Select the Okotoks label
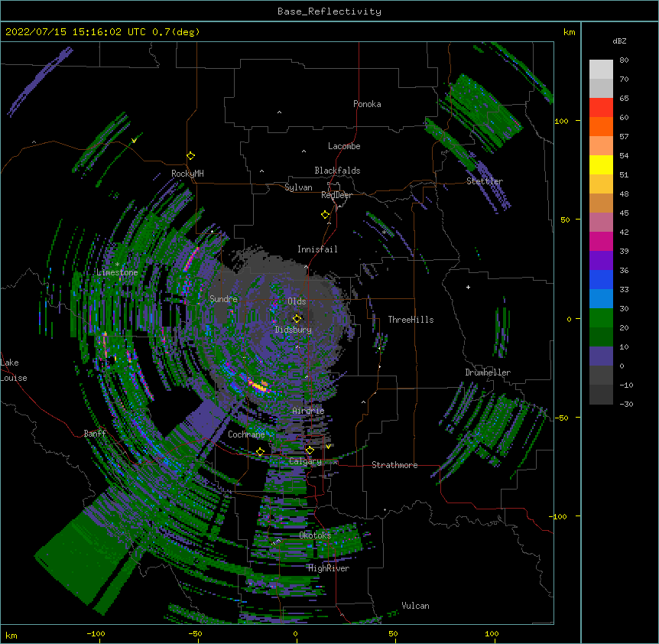The image size is (659, 644). [315, 535]
